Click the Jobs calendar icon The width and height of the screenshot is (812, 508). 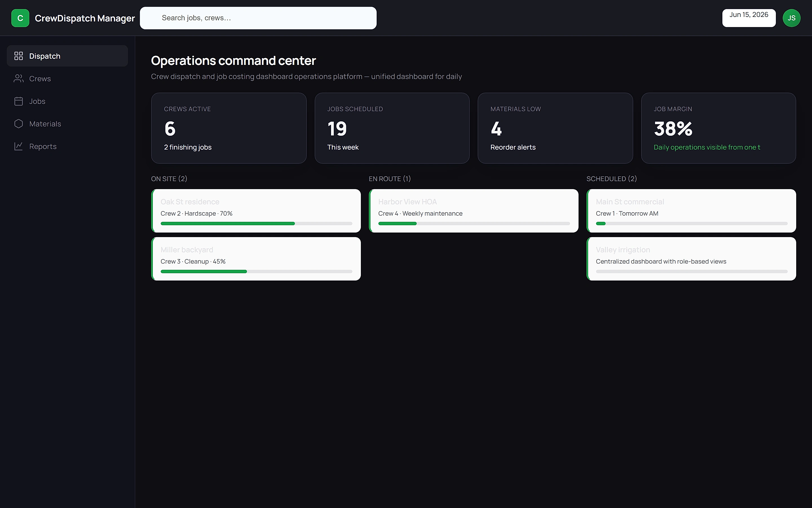(x=18, y=101)
